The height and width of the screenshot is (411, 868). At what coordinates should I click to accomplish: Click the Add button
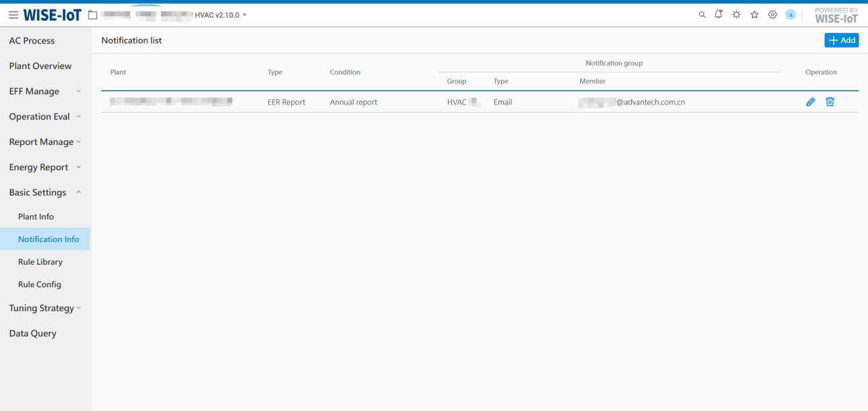point(841,40)
